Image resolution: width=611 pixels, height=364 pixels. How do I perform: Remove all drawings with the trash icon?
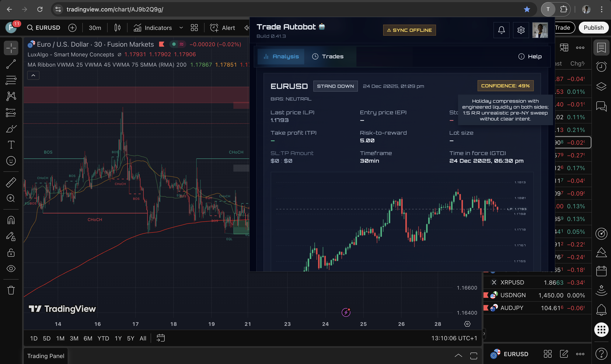click(11, 290)
